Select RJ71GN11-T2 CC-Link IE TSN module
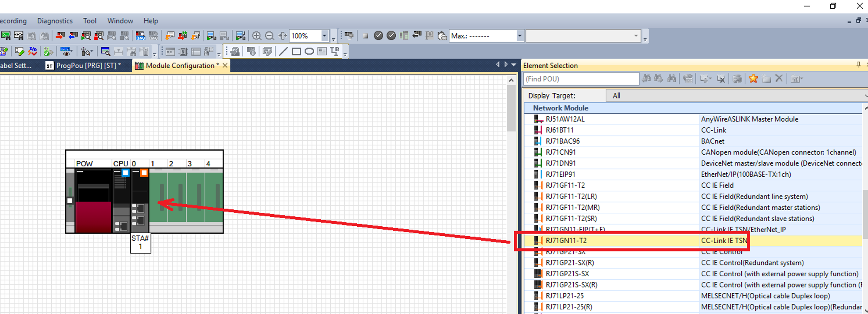Viewport: 868px width, 314px height. (693, 241)
